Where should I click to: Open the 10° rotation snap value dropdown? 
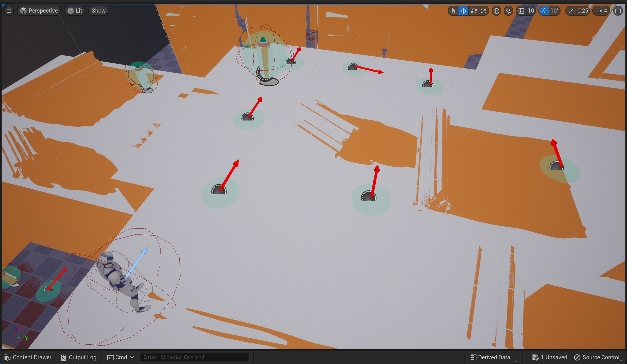[555, 11]
